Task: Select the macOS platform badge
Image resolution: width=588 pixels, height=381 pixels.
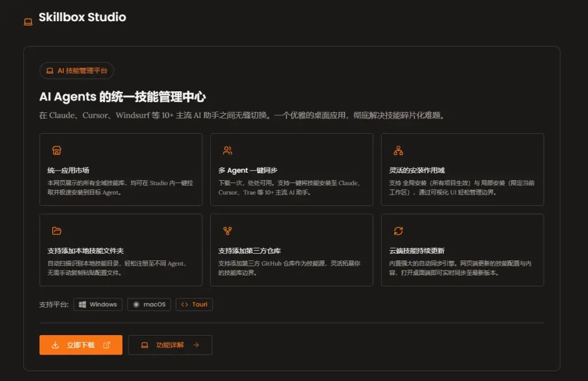Action: tap(149, 305)
